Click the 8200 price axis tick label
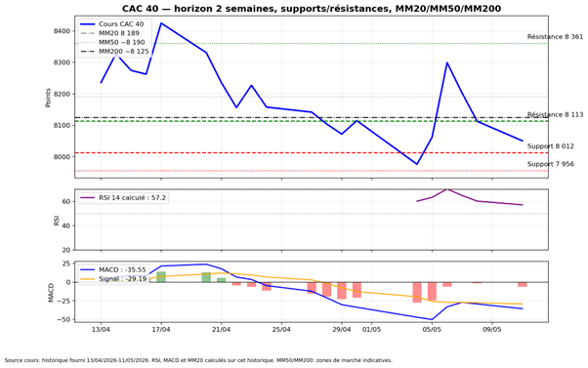This screenshot has height=368, width=588. 62,94
